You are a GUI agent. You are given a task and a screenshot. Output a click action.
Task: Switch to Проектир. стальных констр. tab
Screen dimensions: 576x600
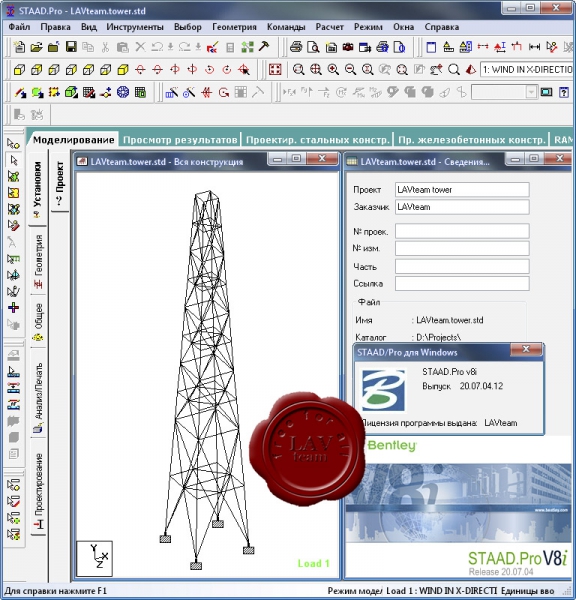tap(317, 140)
